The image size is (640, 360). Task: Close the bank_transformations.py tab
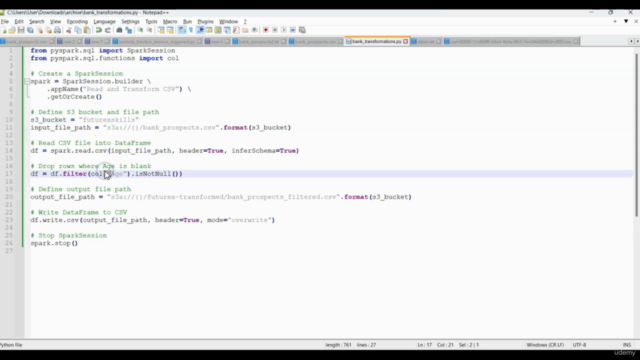405,42
